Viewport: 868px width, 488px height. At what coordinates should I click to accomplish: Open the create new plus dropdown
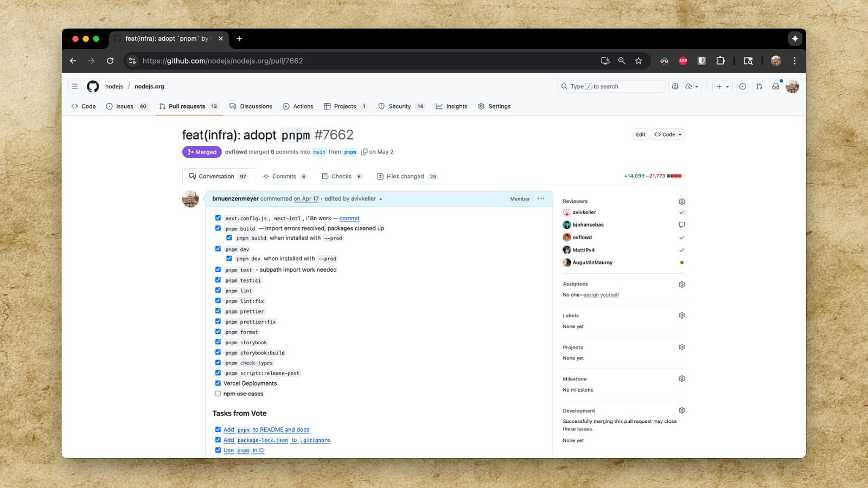tap(722, 87)
